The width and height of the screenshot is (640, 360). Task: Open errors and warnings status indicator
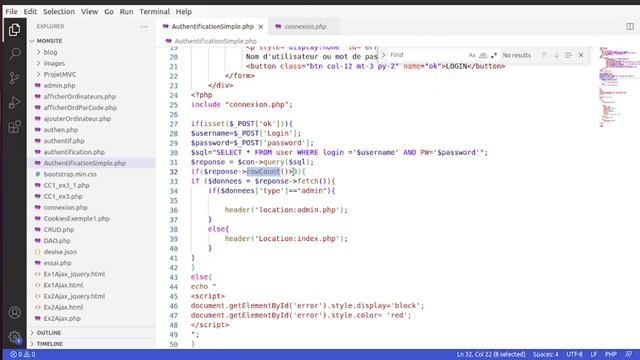22,354
